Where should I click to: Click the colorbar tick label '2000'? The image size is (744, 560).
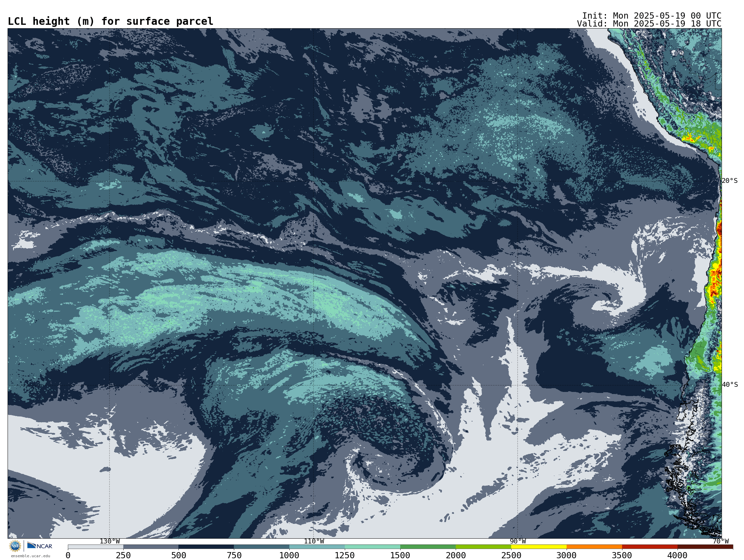coord(456,556)
